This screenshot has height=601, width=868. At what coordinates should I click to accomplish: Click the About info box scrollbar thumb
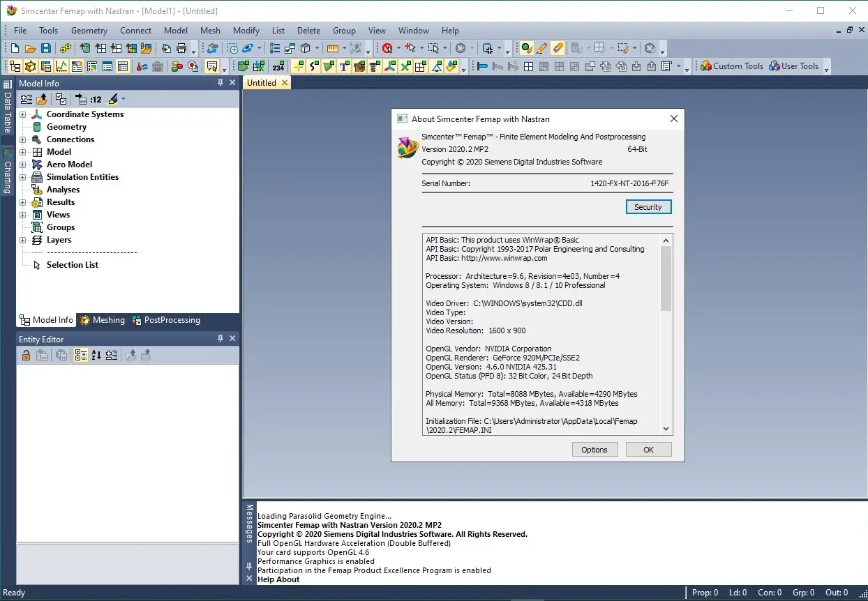point(666,279)
